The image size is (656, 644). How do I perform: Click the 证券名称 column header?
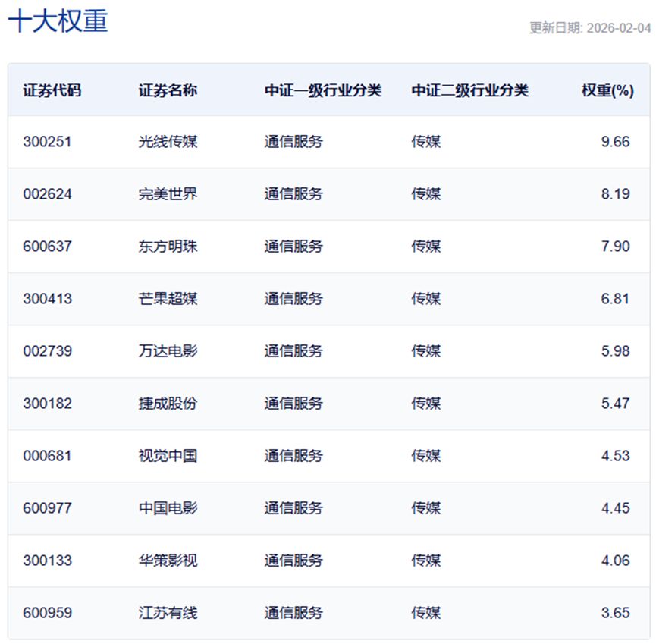(x=168, y=90)
